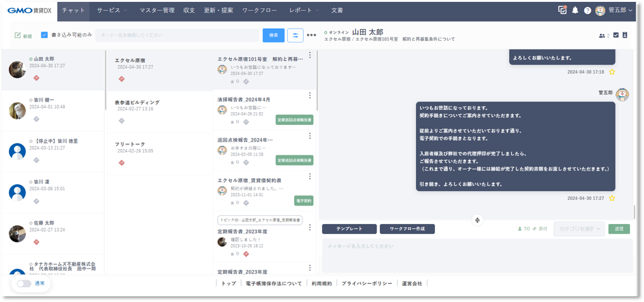The image size is (644, 302).
Task: Click the chat area vertical scrollbar
Action: click(635, 212)
